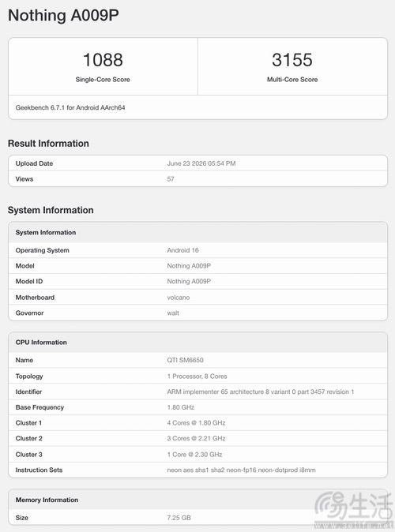
Task: Click the Model ID value Nothing A009P
Action: [x=189, y=281]
